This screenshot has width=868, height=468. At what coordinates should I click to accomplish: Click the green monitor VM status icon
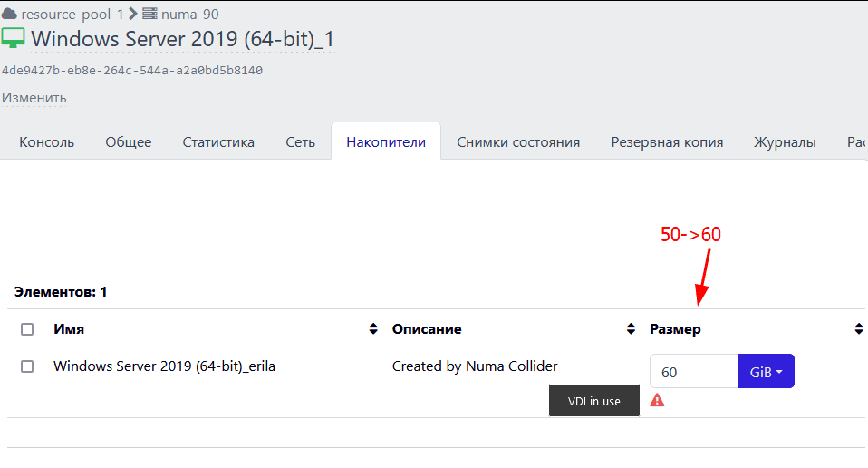(13, 39)
